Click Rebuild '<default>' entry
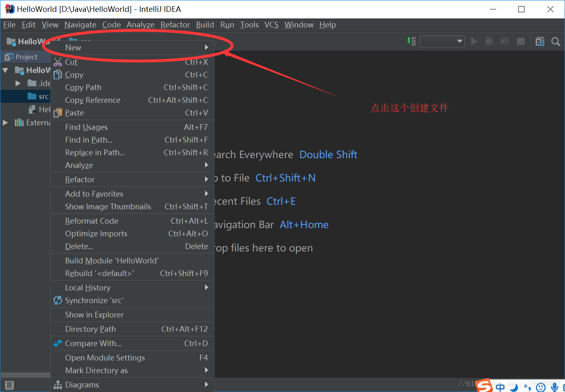 (x=132, y=273)
